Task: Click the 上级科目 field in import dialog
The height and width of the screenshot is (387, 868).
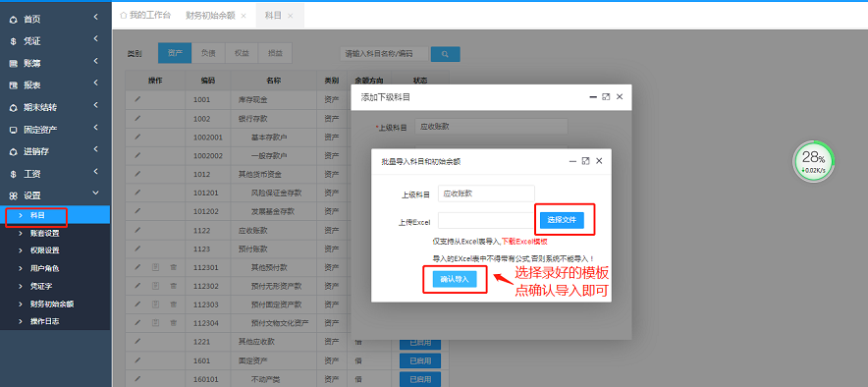Action: (486, 193)
